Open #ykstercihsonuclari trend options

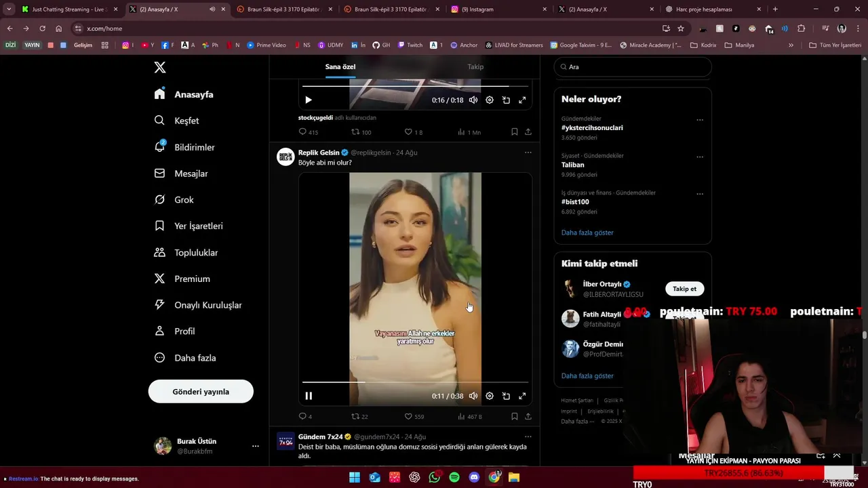pyautogui.click(x=700, y=120)
